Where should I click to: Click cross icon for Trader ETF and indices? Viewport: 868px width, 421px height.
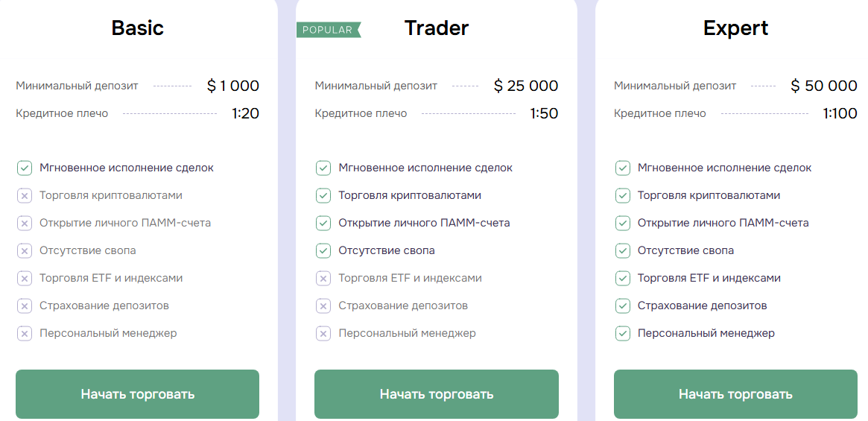pyautogui.click(x=323, y=278)
